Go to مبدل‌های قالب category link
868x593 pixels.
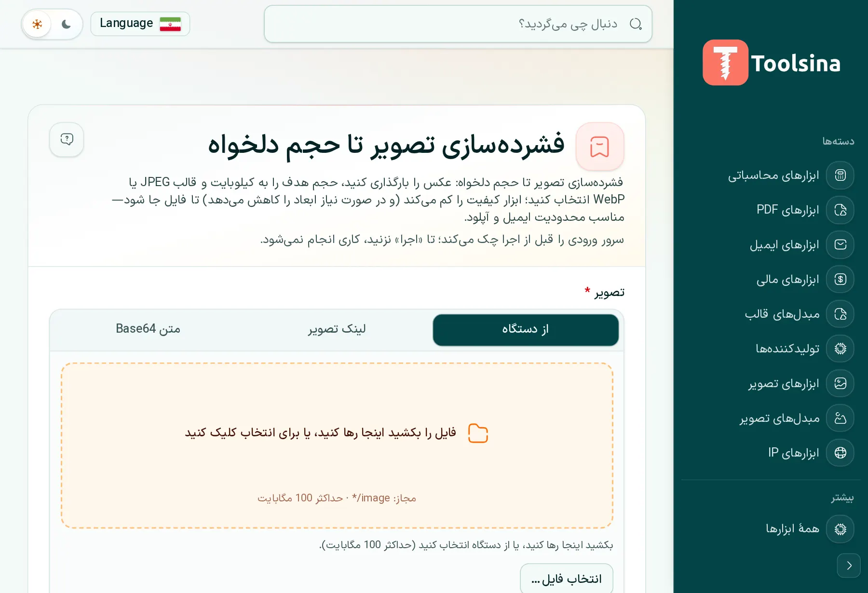tap(782, 314)
